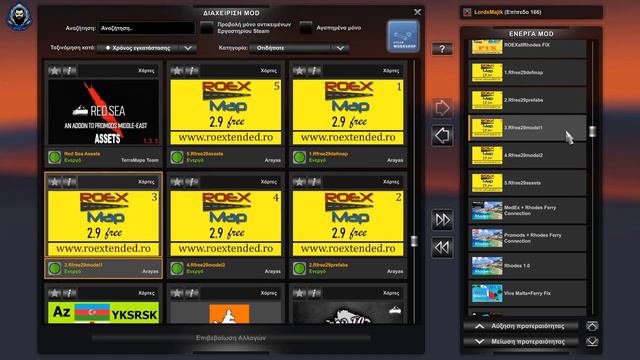Open the sort by (Ταξινόμηση κατά) dropdown

point(147,48)
